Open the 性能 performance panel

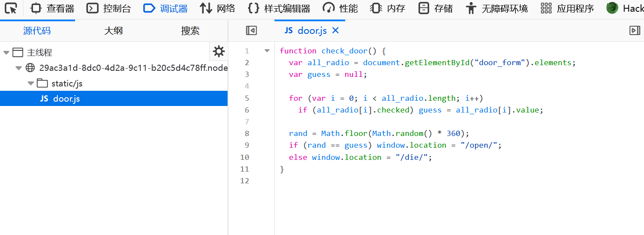tap(340, 8)
